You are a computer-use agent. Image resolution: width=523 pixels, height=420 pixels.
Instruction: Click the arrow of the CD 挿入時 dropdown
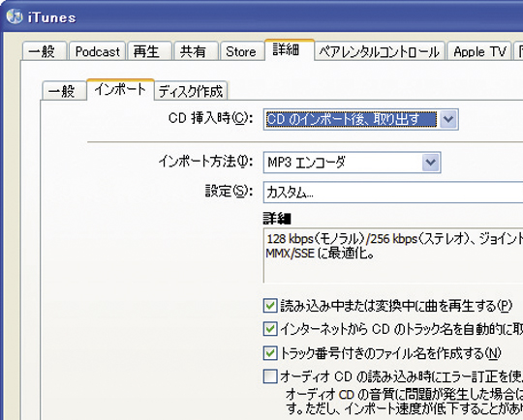(448, 119)
